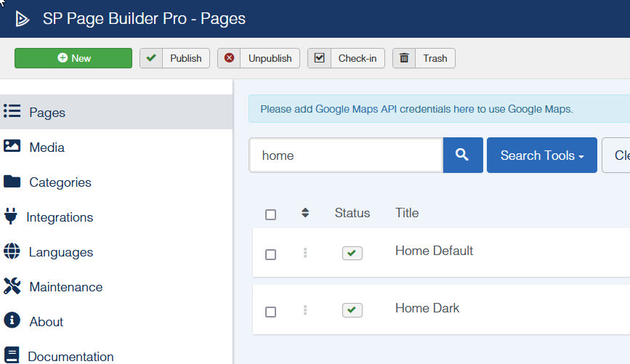Click the green New button
630x364 pixels.
[73, 58]
